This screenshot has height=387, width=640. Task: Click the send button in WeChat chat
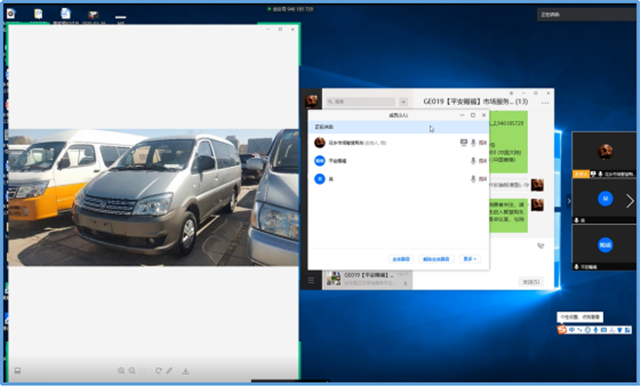coord(531,282)
